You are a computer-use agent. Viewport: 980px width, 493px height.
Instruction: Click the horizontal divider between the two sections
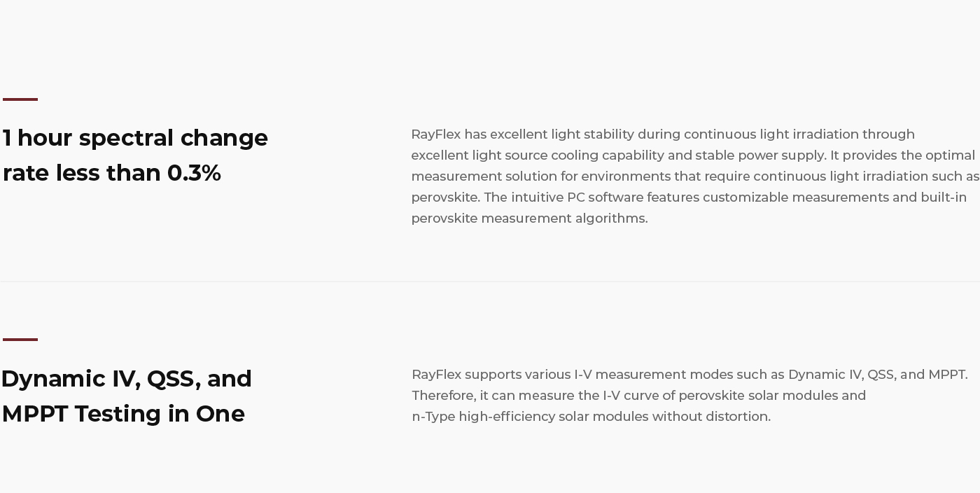pyautogui.click(x=490, y=282)
